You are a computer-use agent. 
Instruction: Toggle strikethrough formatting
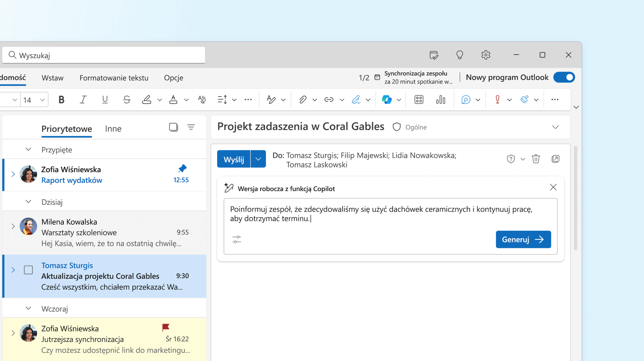coord(127,100)
